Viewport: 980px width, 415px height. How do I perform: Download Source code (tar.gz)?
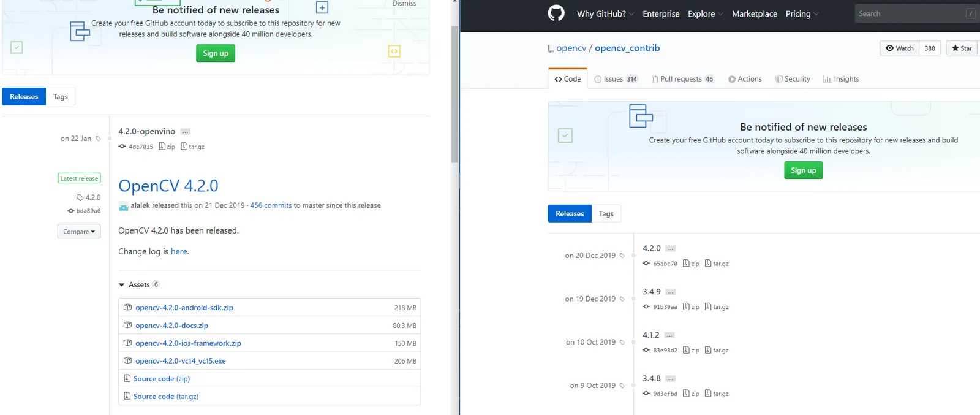(x=166, y=397)
